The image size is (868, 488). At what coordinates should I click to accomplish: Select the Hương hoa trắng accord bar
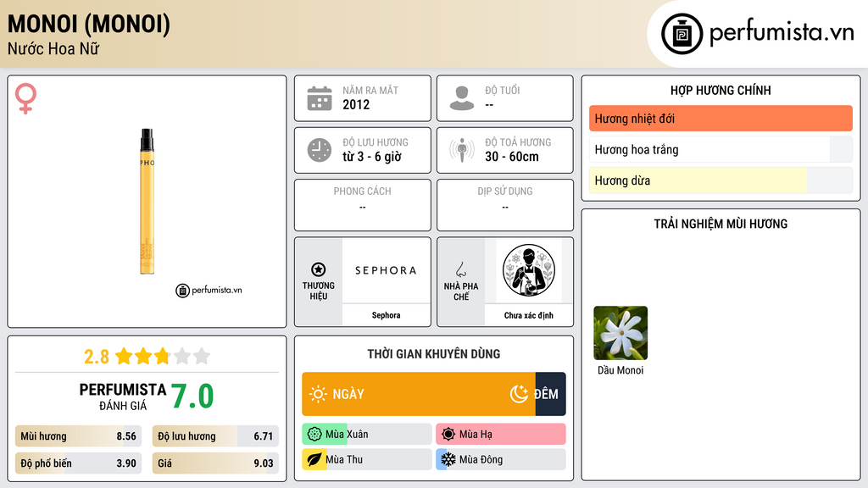tap(721, 149)
